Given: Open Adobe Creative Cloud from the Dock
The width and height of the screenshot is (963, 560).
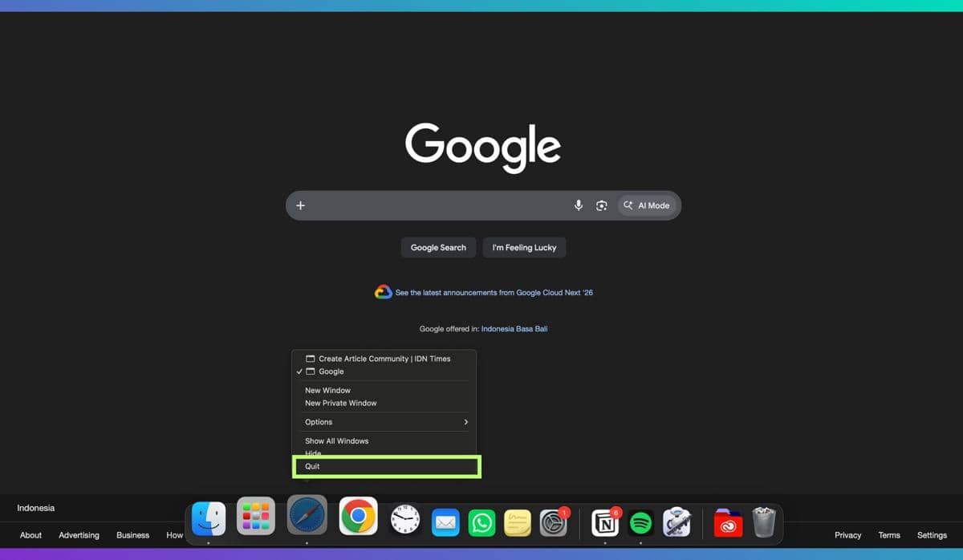Looking at the screenshot, I should pos(726,520).
